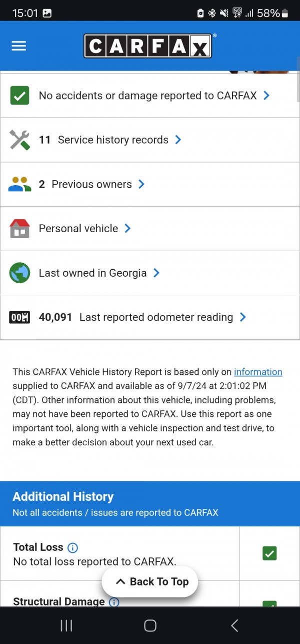
Task: Tap the odometer reading icon
Action: tap(20, 317)
